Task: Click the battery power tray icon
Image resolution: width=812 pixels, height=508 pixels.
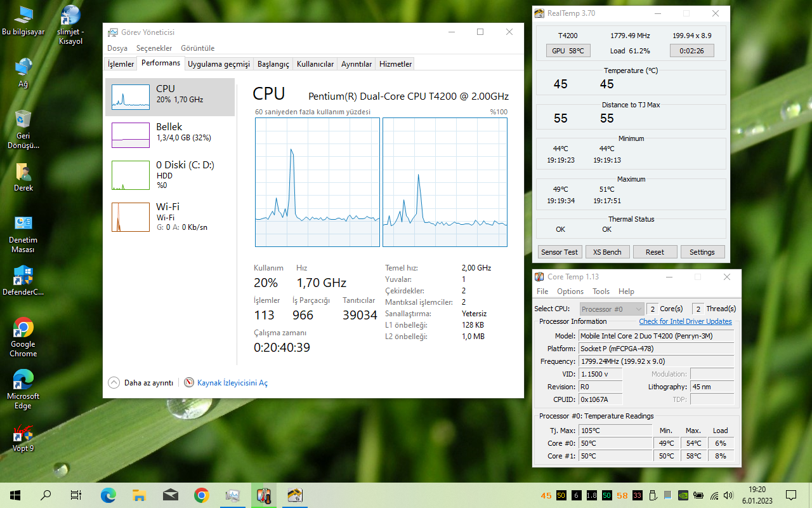Action: pyautogui.click(x=699, y=495)
